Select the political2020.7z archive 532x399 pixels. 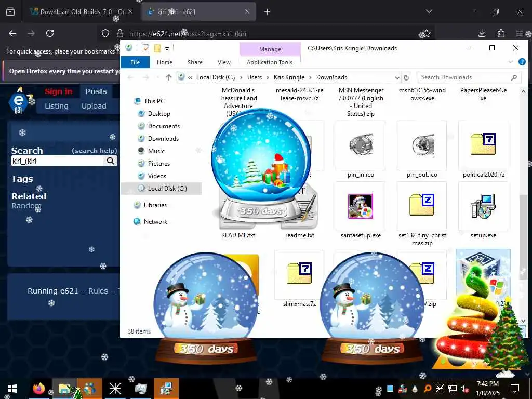pos(484,150)
